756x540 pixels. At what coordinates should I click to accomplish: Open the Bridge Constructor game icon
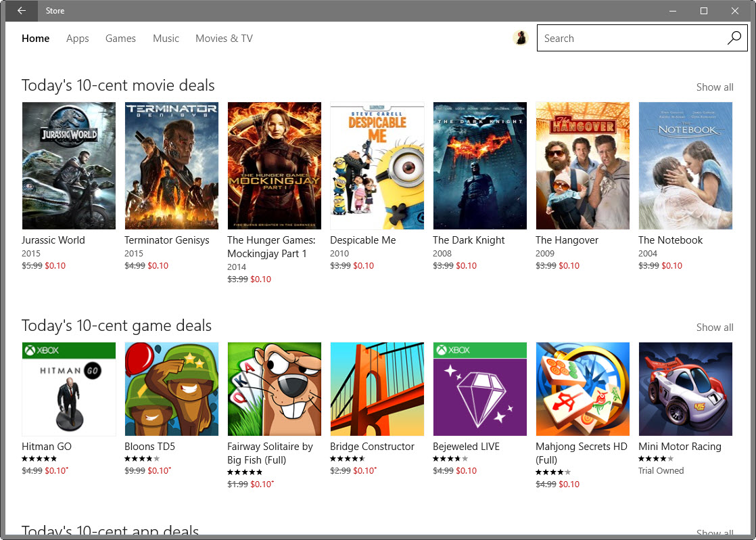[x=377, y=389]
